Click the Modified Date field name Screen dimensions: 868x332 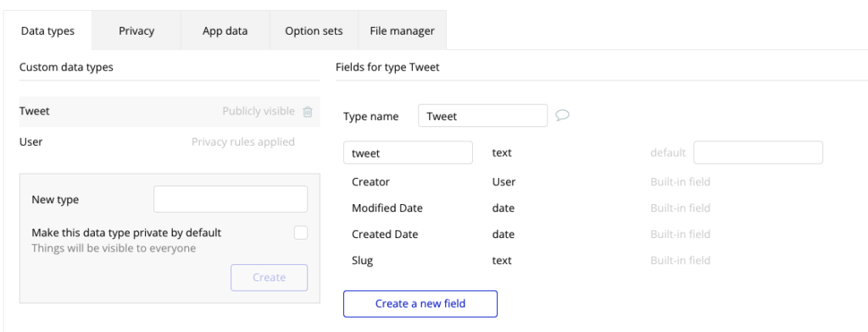click(387, 208)
